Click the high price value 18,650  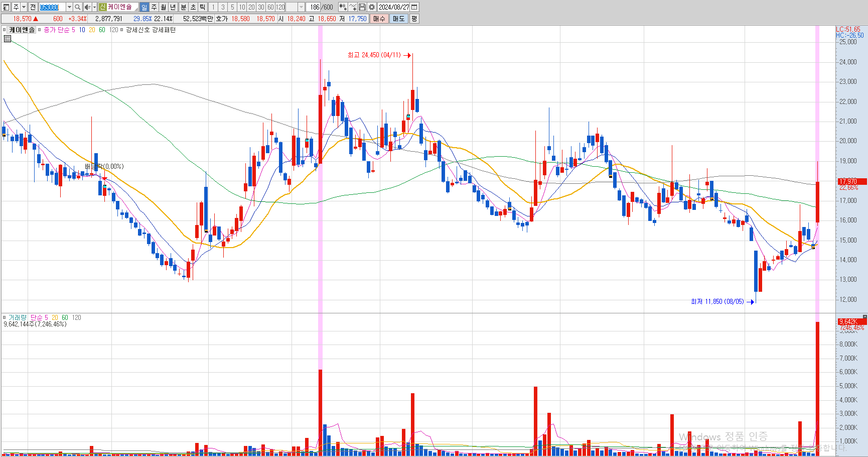pos(327,19)
